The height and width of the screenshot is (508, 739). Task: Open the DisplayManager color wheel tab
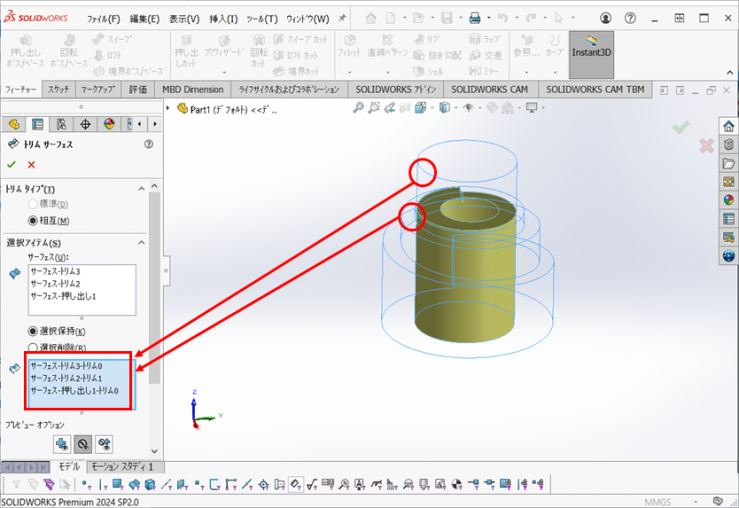109,124
